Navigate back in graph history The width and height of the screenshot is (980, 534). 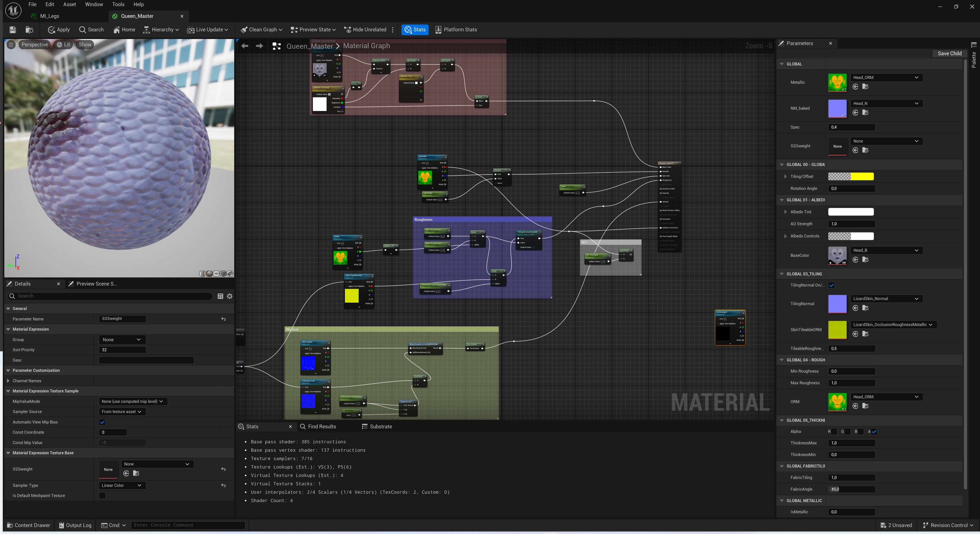(x=245, y=46)
